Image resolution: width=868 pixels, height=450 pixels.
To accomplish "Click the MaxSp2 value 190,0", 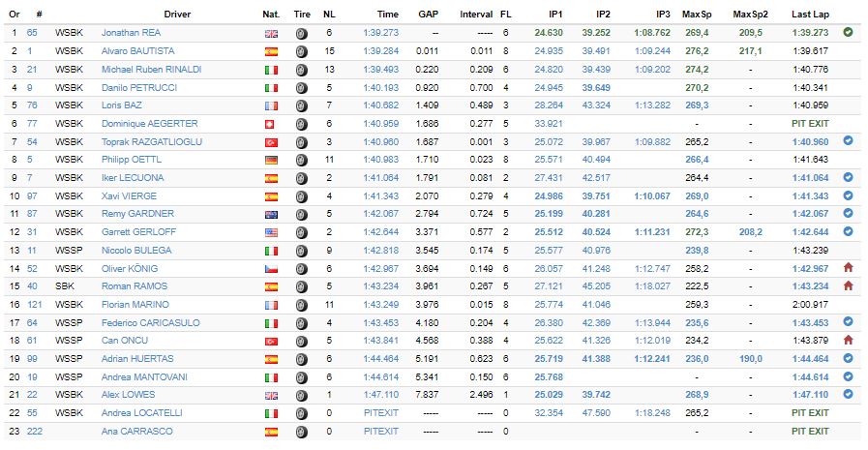I will (750, 359).
